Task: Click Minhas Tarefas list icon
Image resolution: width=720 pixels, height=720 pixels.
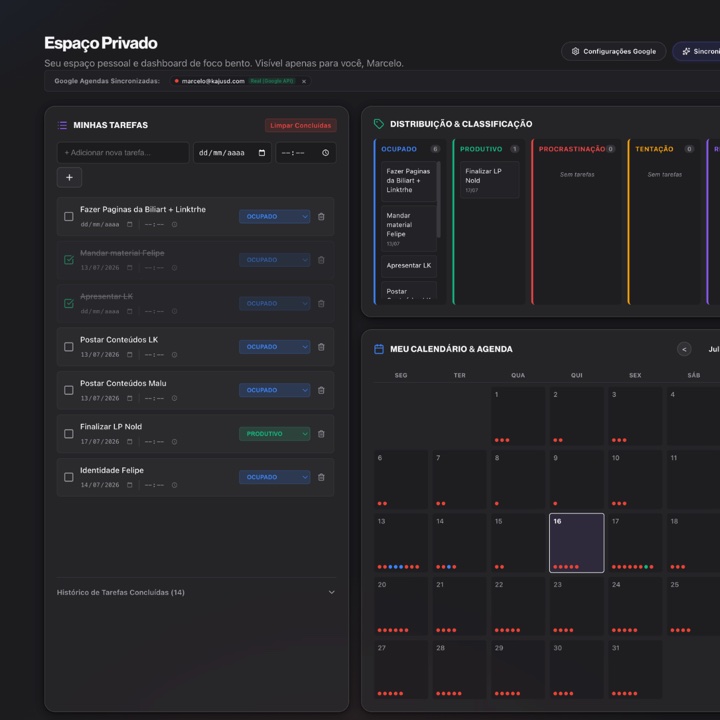Action: (x=62, y=125)
